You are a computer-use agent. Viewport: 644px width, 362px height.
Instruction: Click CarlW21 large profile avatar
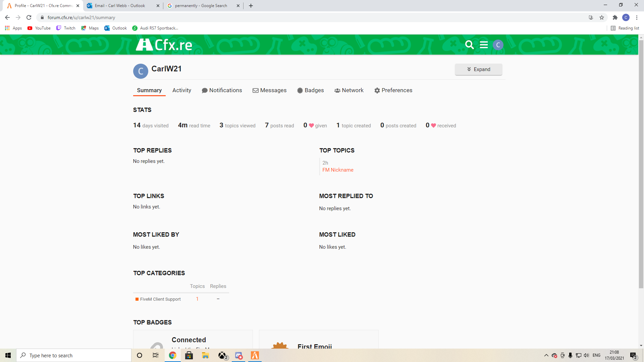tap(141, 71)
